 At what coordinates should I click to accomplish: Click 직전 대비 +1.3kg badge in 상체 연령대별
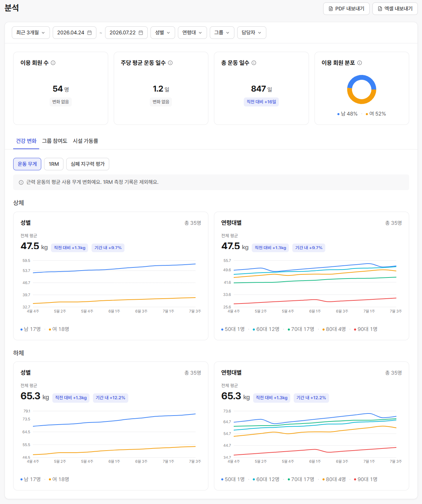(270, 248)
